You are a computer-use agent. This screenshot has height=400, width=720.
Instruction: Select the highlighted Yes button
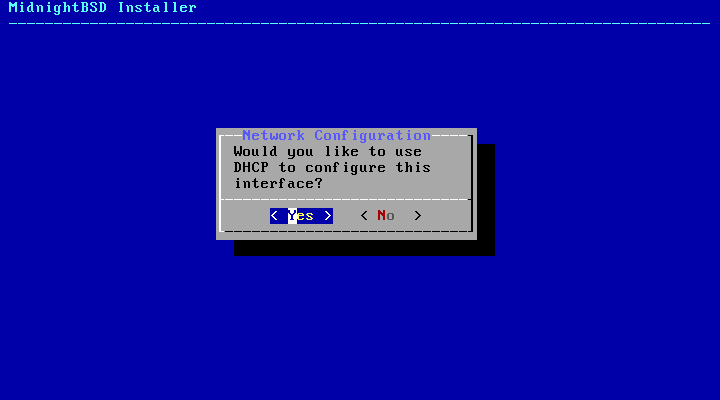click(301, 216)
